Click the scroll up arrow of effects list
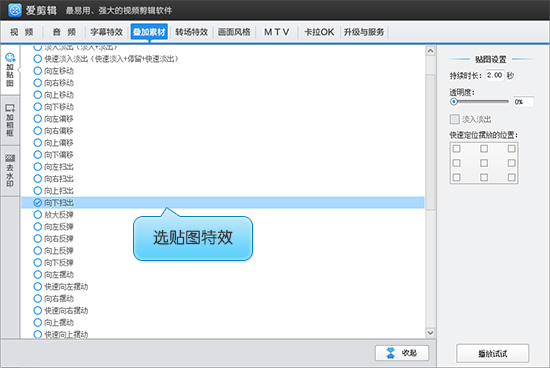 (x=430, y=51)
